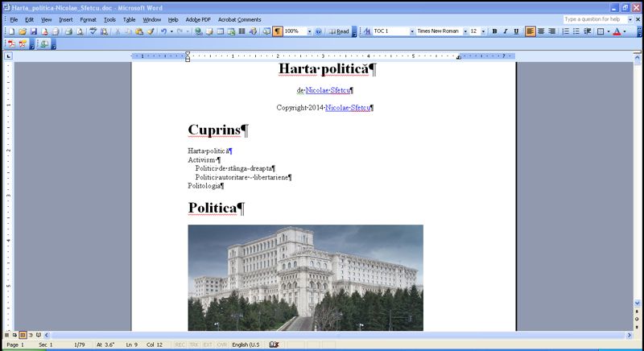644x351 pixels.
Task: Click the ruler tab selector box
Action: 8,56
